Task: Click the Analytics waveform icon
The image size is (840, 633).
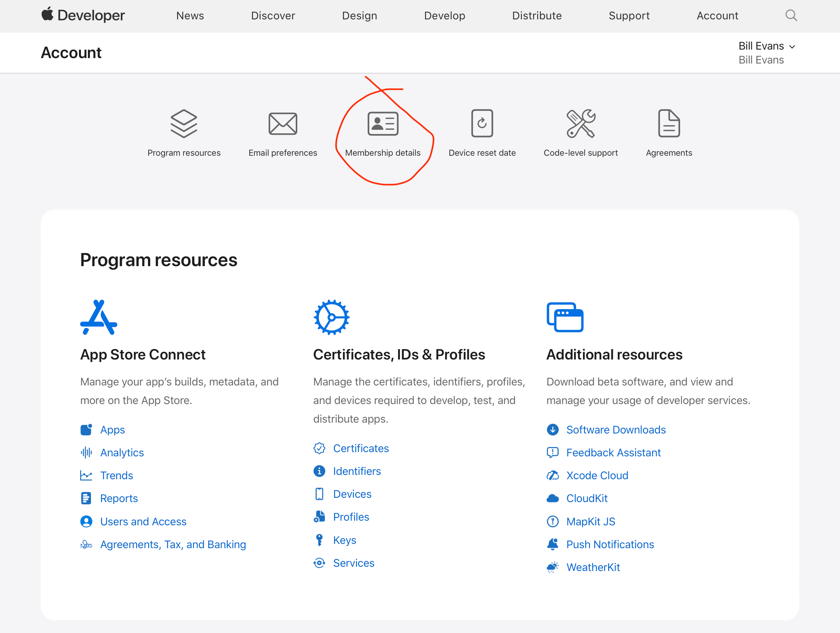Action: pos(86,452)
